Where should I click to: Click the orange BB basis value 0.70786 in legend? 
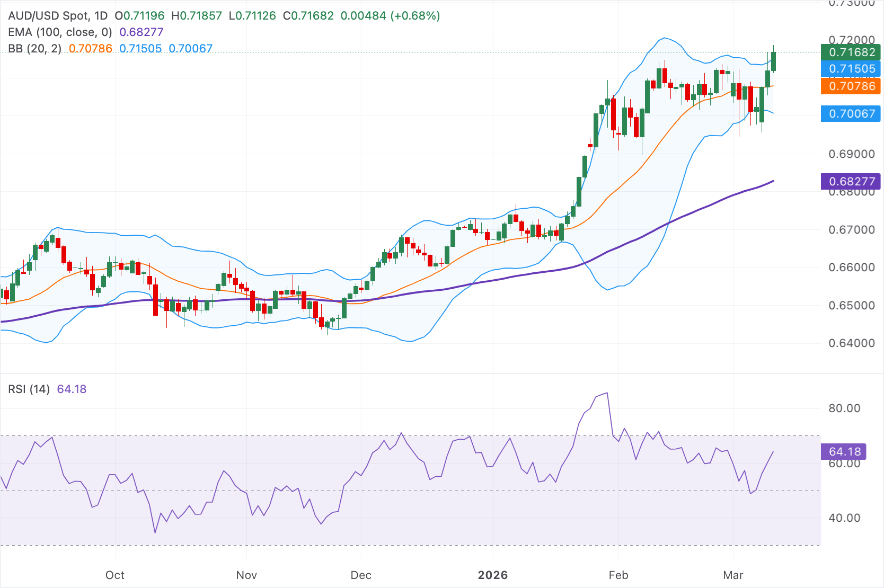click(x=90, y=48)
